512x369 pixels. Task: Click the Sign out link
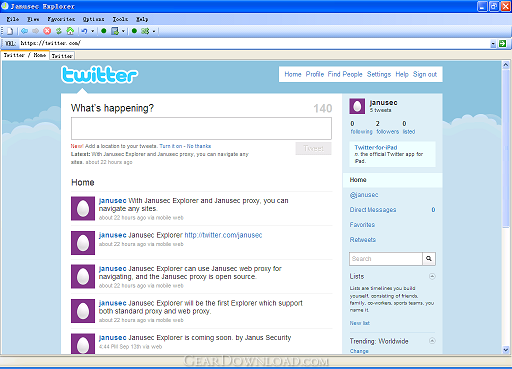[x=425, y=74]
